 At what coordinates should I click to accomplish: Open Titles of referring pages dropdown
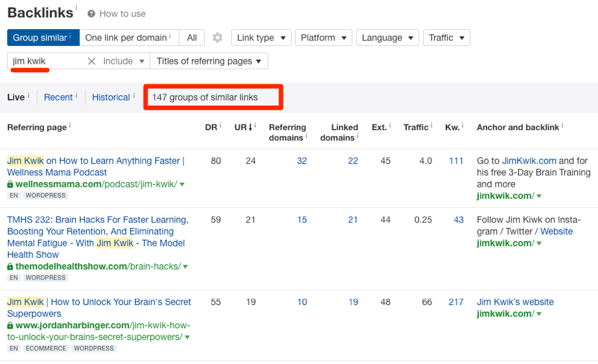209,61
